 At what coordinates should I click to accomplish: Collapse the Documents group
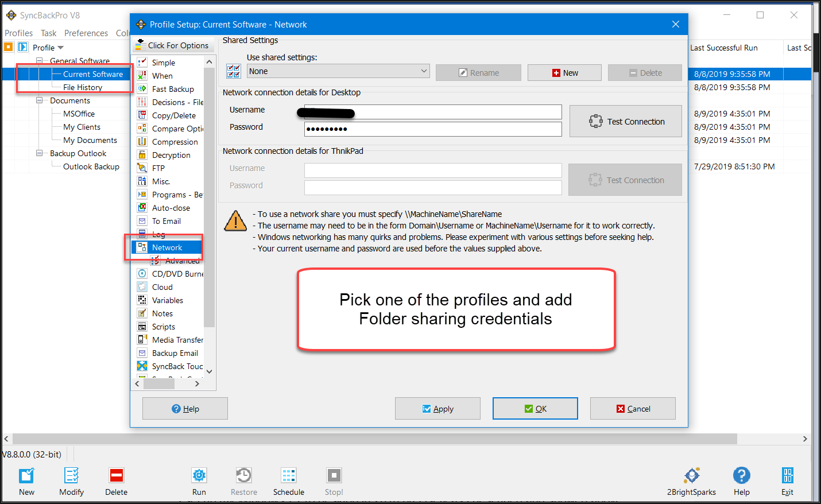coord(40,100)
